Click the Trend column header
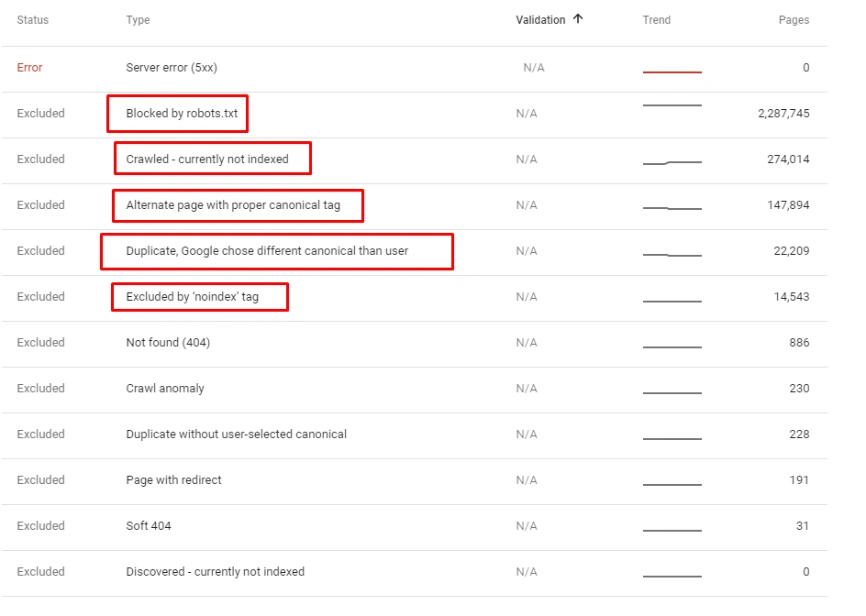Viewport: 866px width, 616px height. coord(656,20)
